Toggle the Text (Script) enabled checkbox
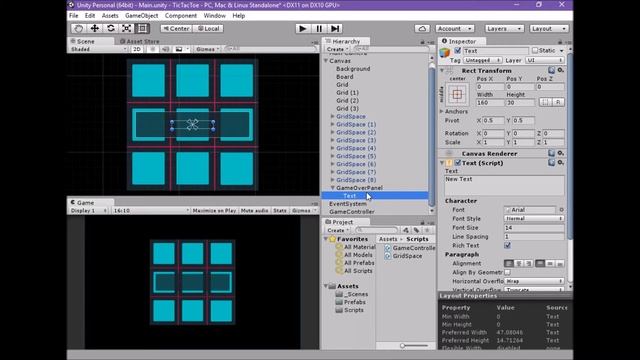Screen dimensions: 640x360 458,162
